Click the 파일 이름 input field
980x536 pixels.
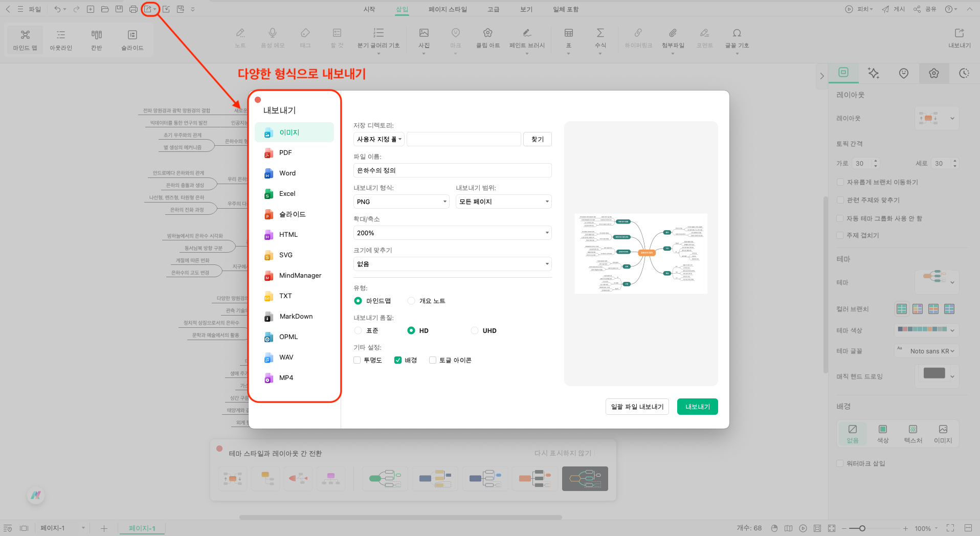coord(452,170)
